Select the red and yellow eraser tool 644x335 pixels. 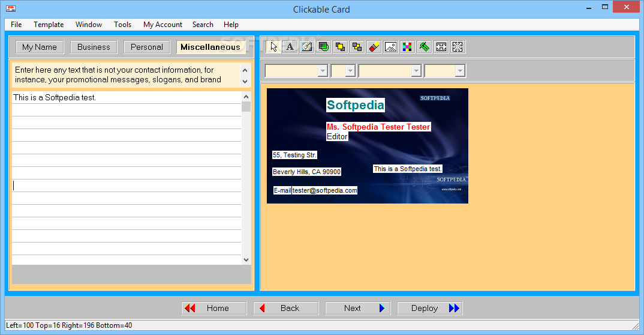click(x=374, y=47)
